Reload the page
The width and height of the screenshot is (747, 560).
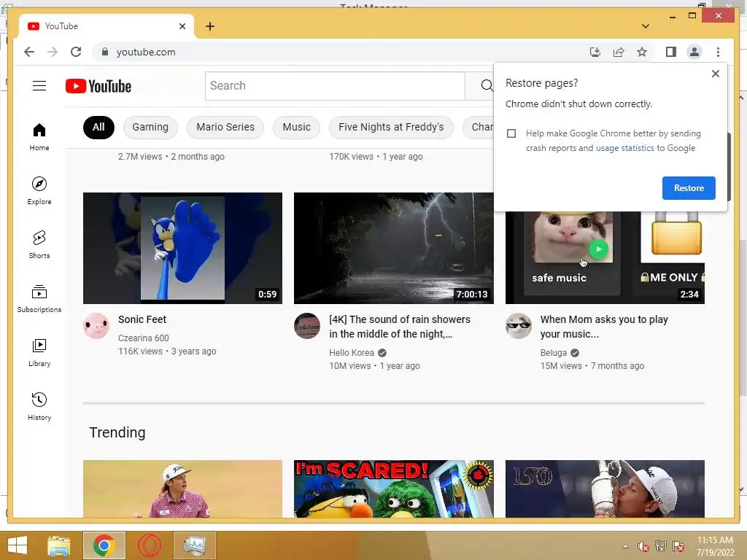[x=76, y=52]
